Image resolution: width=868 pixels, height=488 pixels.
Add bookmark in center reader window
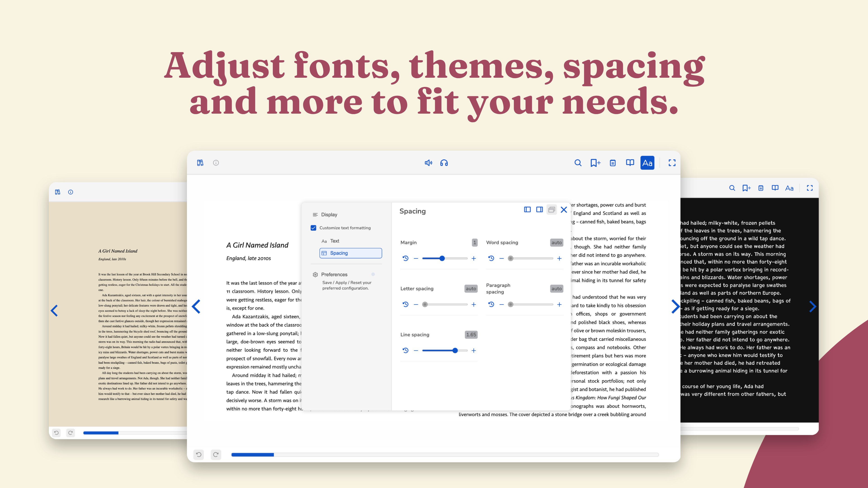point(595,163)
